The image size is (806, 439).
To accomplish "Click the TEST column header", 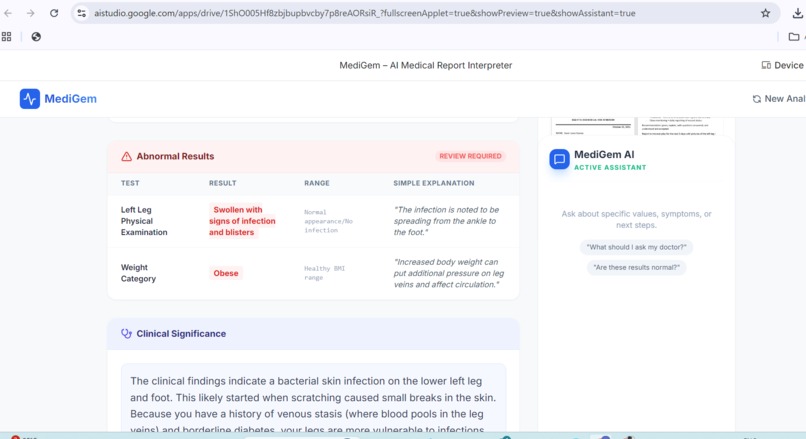I will pyautogui.click(x=130, y=183).
